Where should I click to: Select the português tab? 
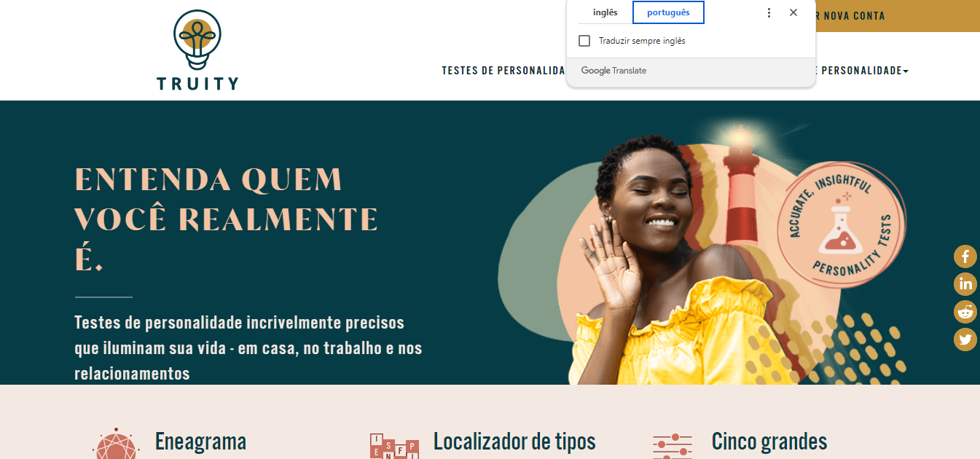point(668,12)
